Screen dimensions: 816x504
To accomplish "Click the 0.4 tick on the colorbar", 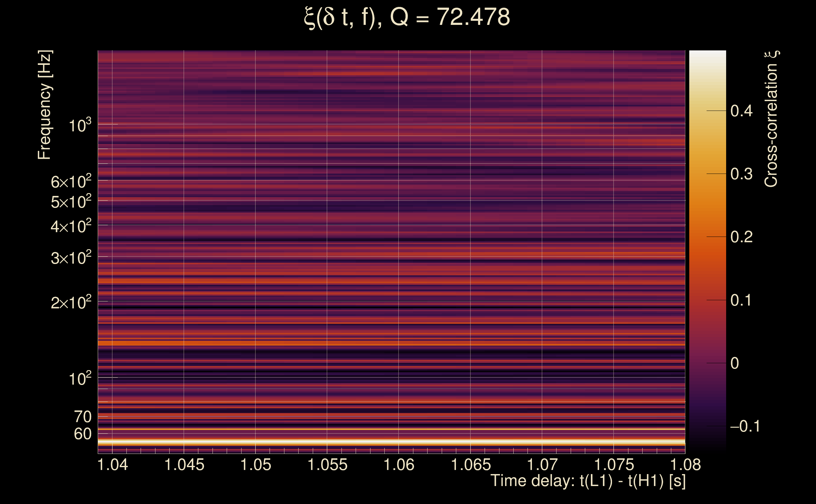I will point(741,111).
